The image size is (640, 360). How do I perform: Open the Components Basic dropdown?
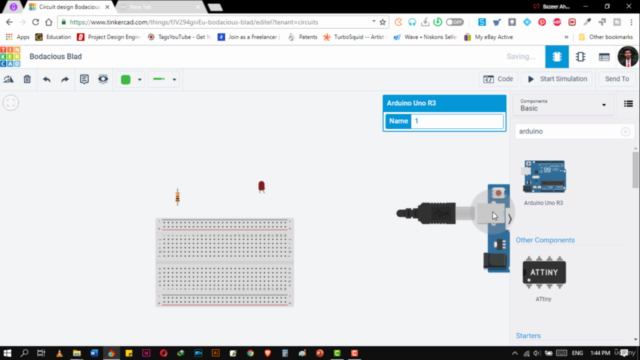tap(563, 105)
